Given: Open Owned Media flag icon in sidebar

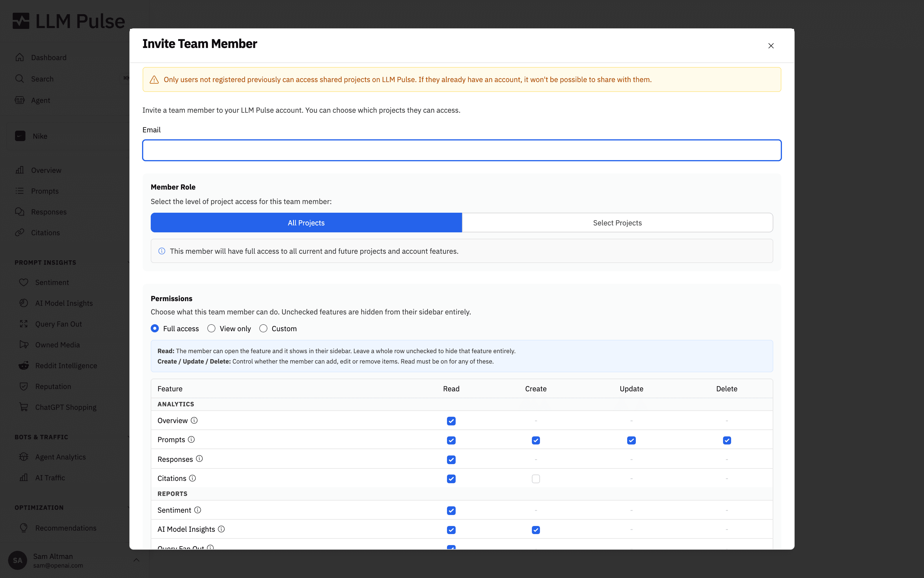Looking at the screenshot, I should [x=24, y=344].
